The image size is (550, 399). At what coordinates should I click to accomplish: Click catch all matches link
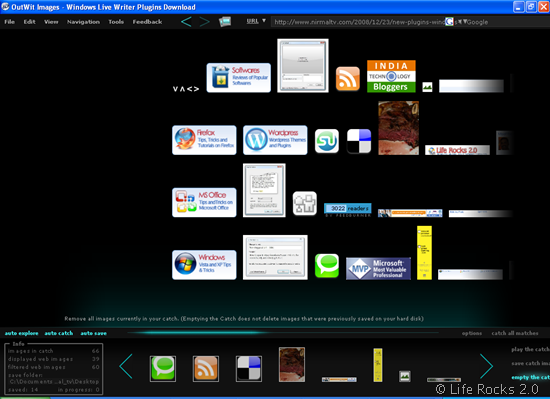pyautogui.click(x=515, y=333)
